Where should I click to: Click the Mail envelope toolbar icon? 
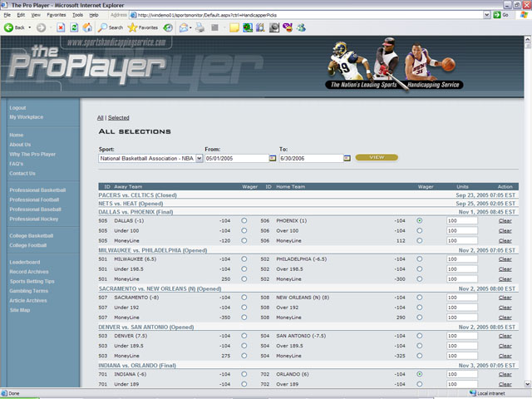tap(184, 27)
